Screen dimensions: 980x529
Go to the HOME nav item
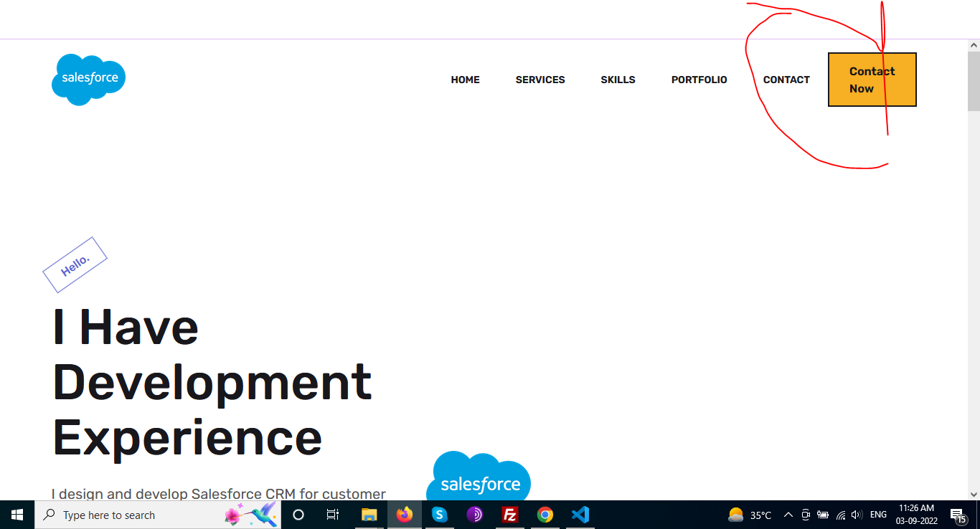465,80
